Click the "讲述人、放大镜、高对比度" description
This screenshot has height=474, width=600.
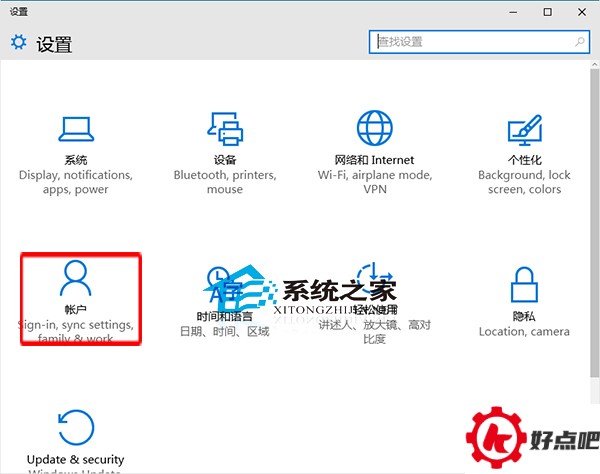click(x=375, y=332)
